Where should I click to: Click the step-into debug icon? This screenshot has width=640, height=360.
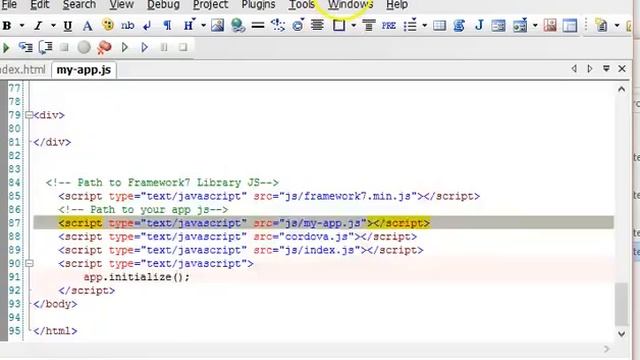tap(25, 47)
